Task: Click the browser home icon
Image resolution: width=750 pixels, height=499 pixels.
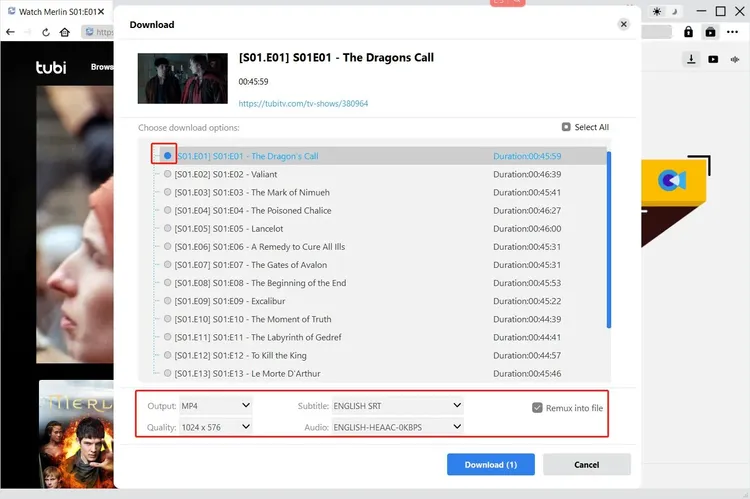Action: [x=65, y=32]
